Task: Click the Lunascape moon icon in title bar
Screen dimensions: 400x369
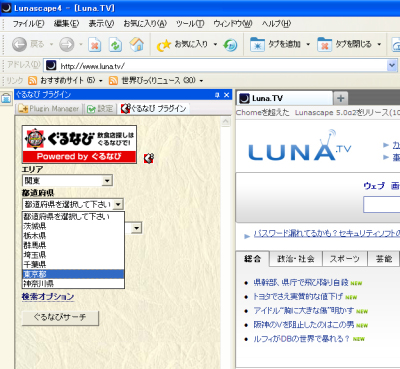Action: click(x=7, y=8)
